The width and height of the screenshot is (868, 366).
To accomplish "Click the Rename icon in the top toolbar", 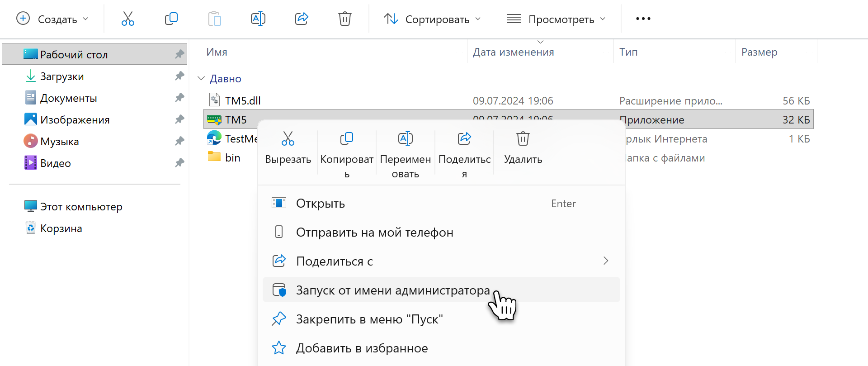I will coord(258,19).
